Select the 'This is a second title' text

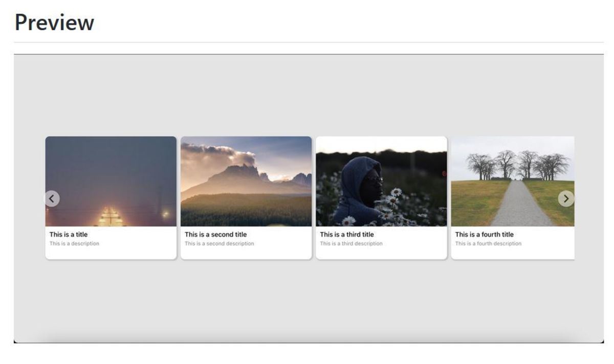click(215, 235)
